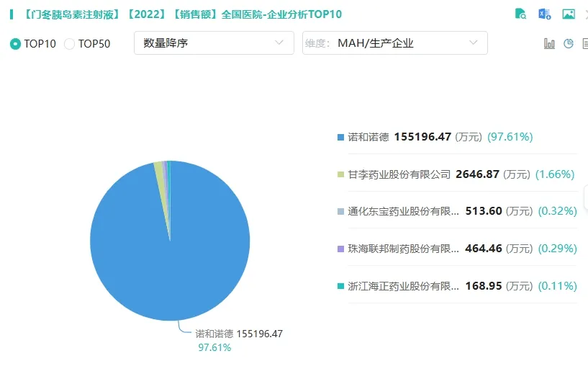This screenshot has height=374, width=588.
Task: Switch to bar chart view icon
Action: pos(549,43)
